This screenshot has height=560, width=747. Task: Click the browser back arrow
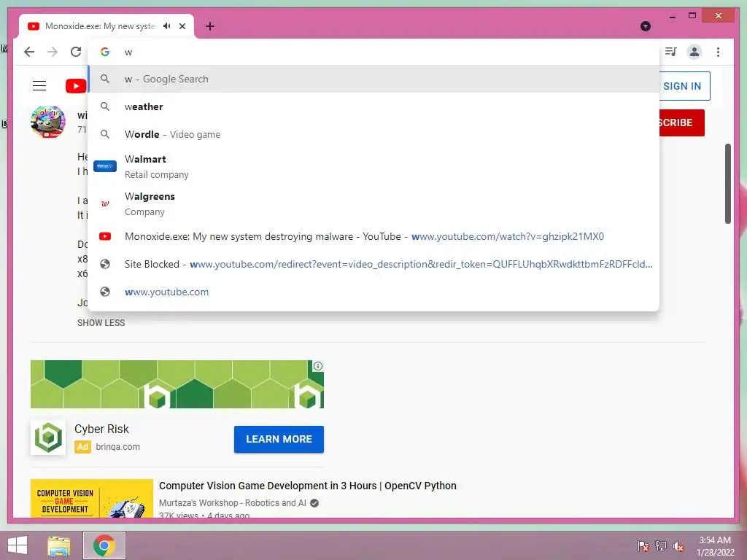pyautogui.click(x=29, y=52)
